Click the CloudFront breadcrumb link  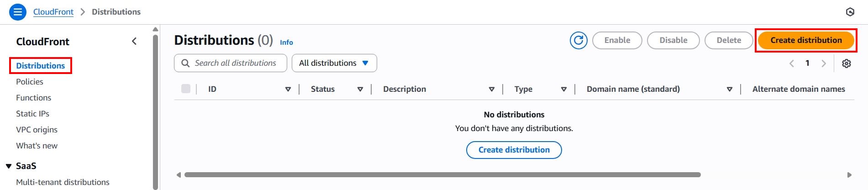coord(53,12)
